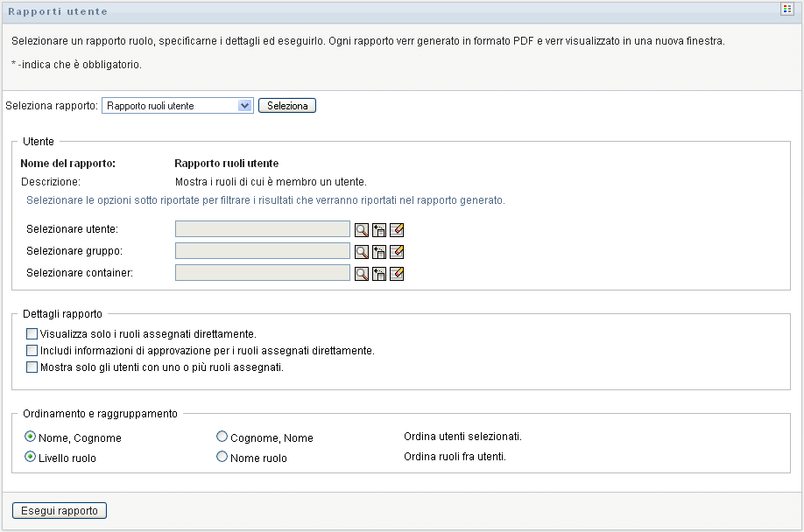Image resolution: width=804 pixels, height=532 pixels.
Task: Click the search icon for Selezionare utente
Action: [361, 229]
